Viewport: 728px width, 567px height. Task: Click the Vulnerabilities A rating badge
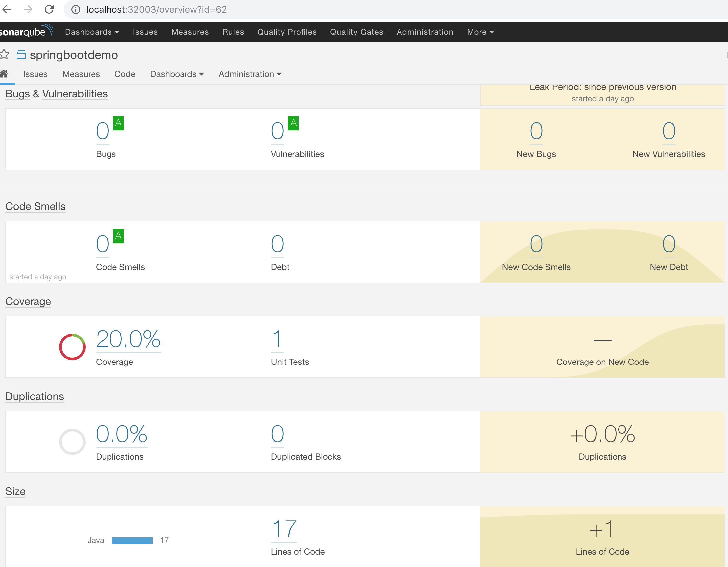pyautogui.click(x=293, y=123)
